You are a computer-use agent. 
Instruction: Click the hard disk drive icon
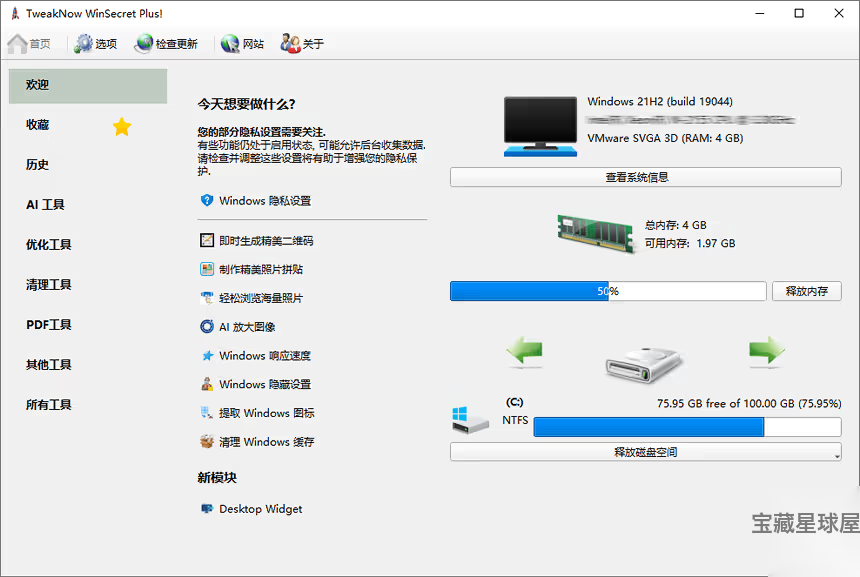pos(644,364)
